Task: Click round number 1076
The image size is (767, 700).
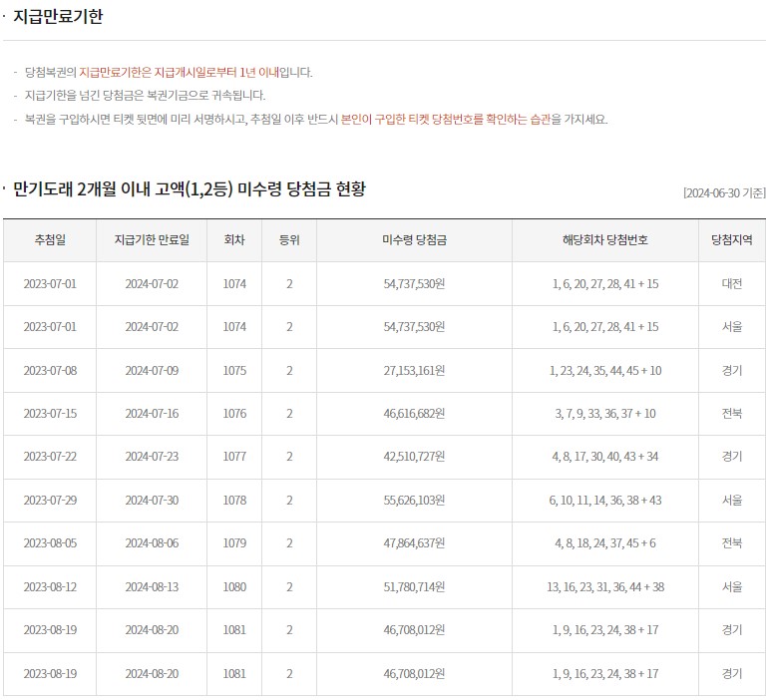Action: (234, 414)
